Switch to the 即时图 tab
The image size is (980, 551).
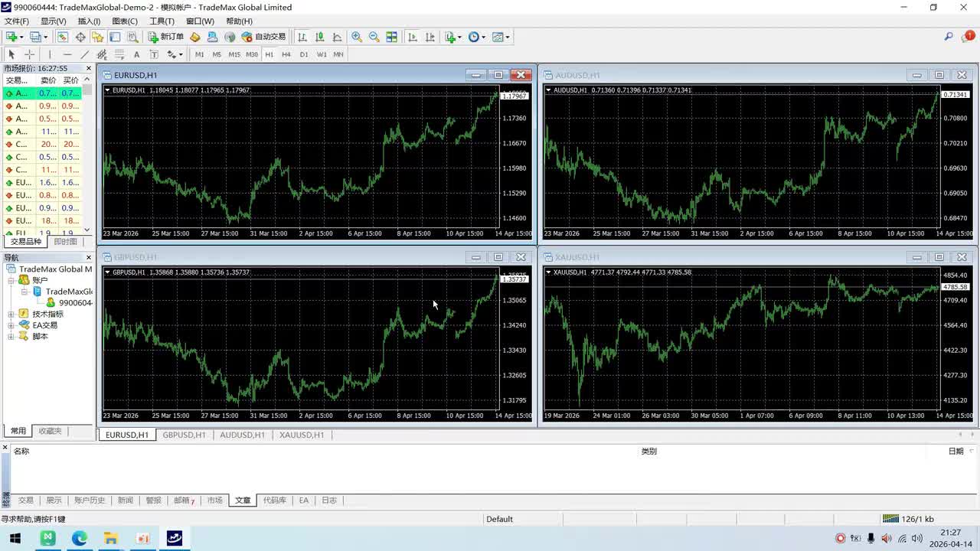[x=65, y=241]
